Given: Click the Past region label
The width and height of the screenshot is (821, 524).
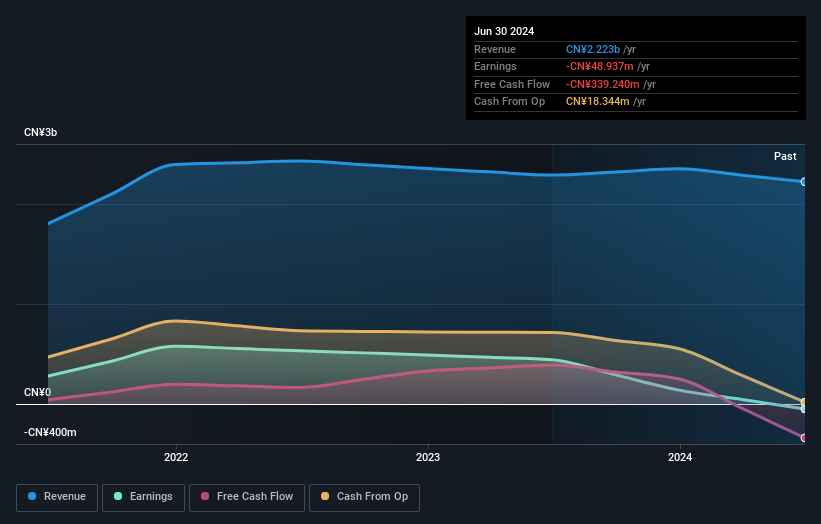Looking at the screenshot, I should [x=785, y=156].
